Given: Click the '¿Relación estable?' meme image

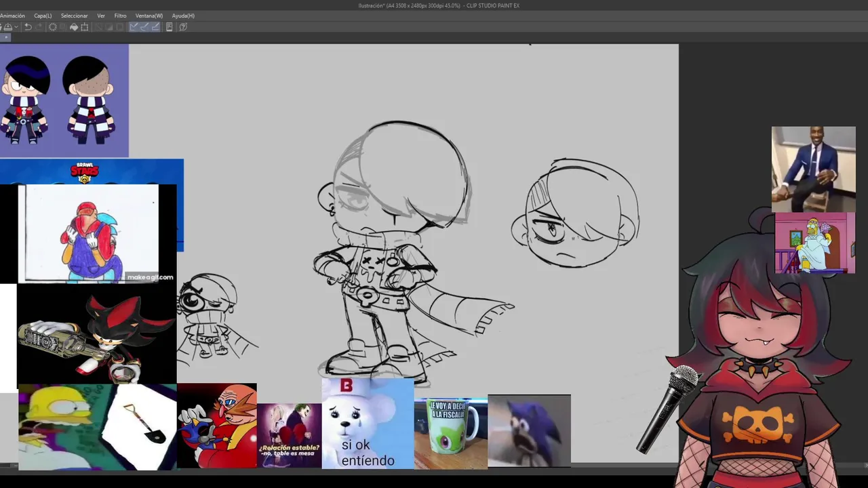Looking at the screenshot, I should click(290, 435).
